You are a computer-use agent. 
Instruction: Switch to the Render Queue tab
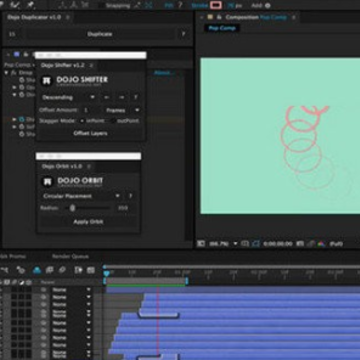[70, 256]
